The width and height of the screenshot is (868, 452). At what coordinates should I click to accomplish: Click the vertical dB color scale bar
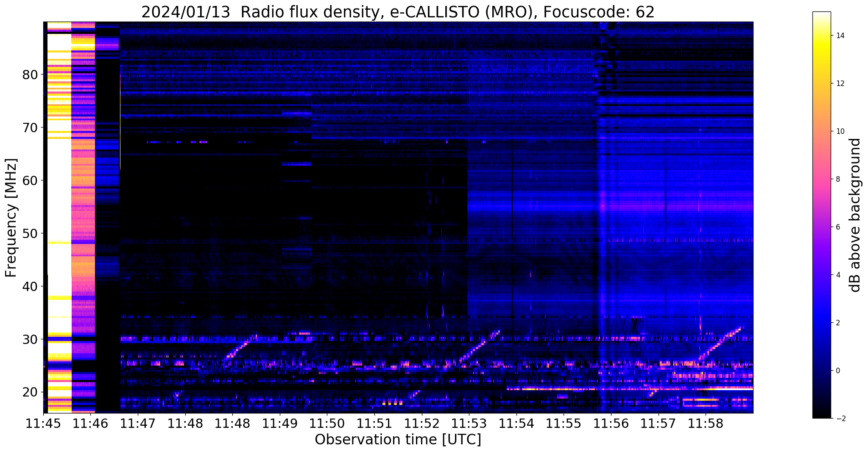[x=821, y=215]
